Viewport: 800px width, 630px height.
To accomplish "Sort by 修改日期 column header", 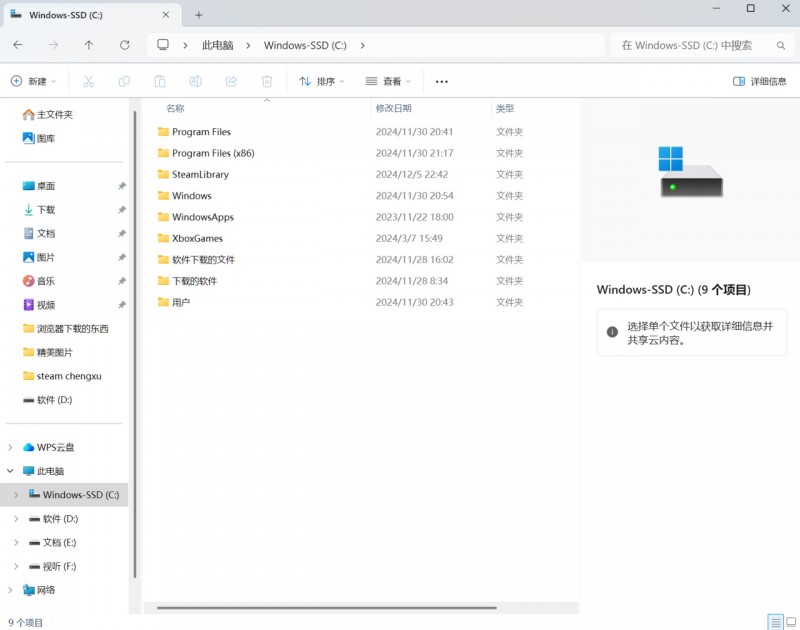I will (393, 108).
